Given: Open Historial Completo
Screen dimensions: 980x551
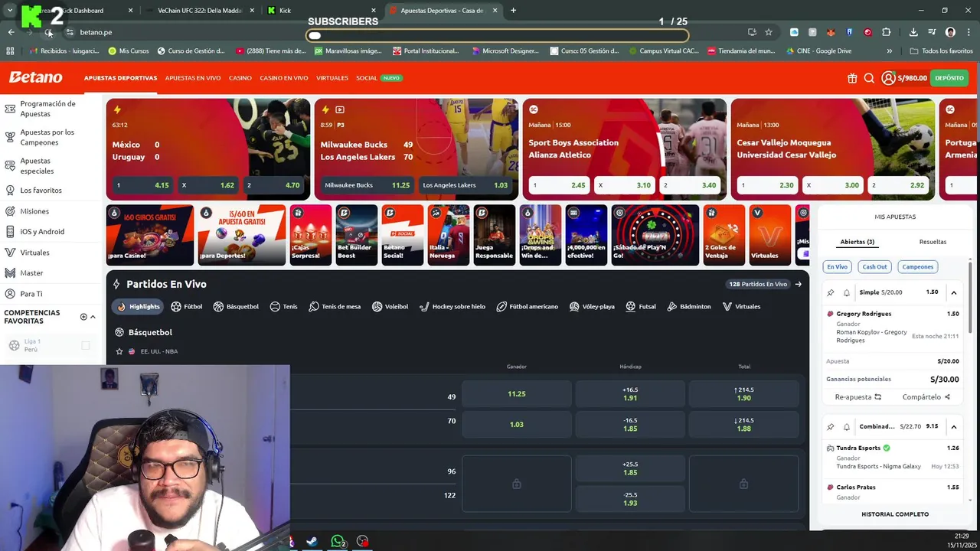Looking at the screenshot, I should click(895, 514).
